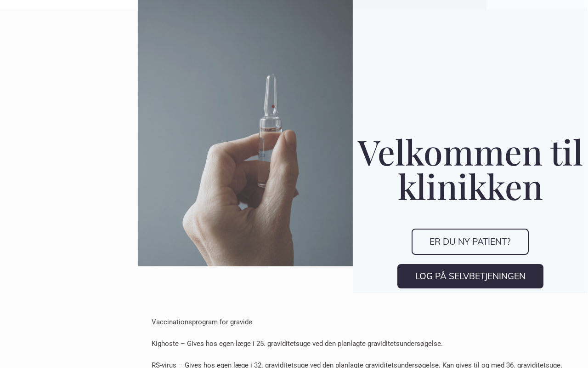Click the RS-virus vaccination paragraph
Image resolution: width=588 pixels, height=368 pixels.
point(357,365)
